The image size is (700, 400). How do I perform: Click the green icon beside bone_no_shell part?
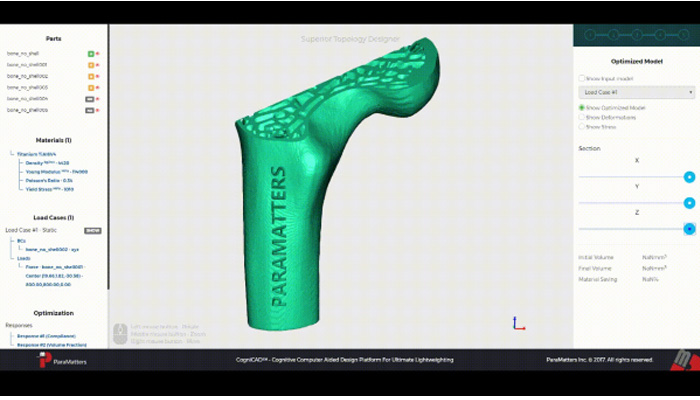tap(91, 54)
